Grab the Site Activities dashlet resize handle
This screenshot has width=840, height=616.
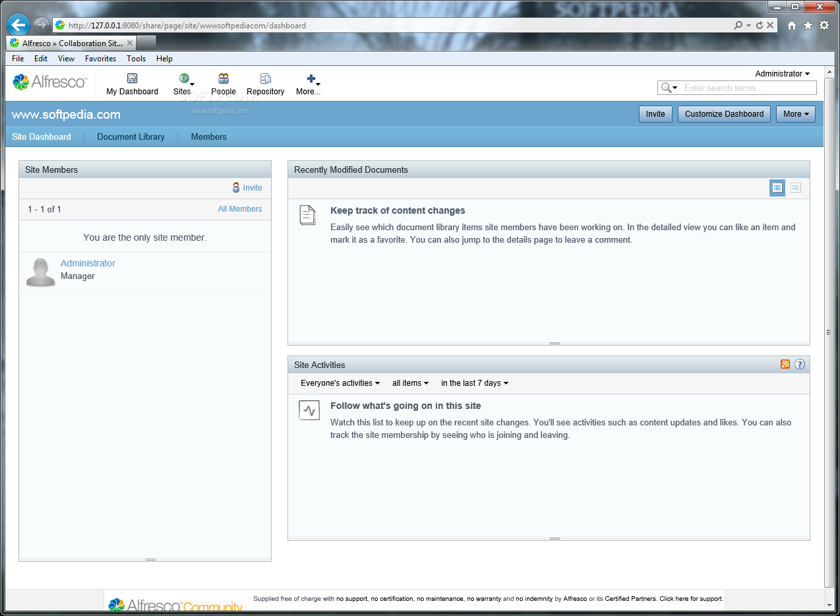click(555, 538)
